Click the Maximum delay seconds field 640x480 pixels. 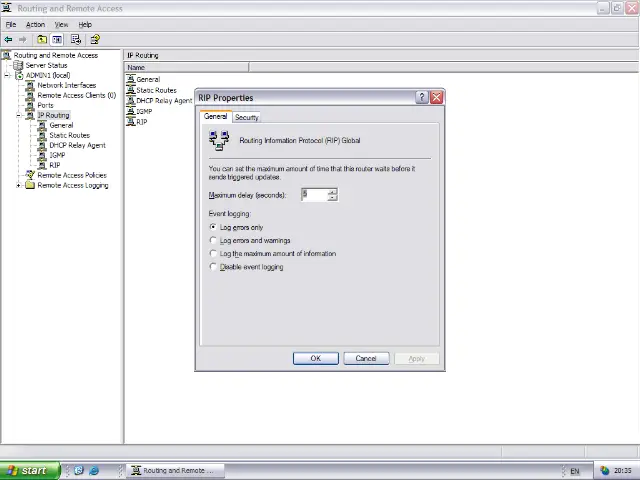click(314, 195)
